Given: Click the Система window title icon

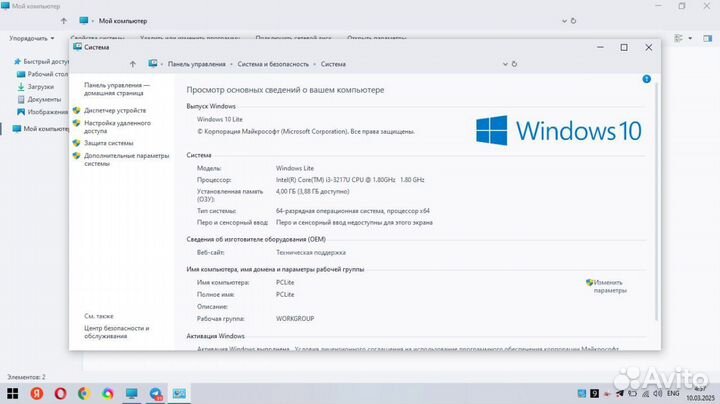Looking at the screenshot, I should tap(78, 47).
